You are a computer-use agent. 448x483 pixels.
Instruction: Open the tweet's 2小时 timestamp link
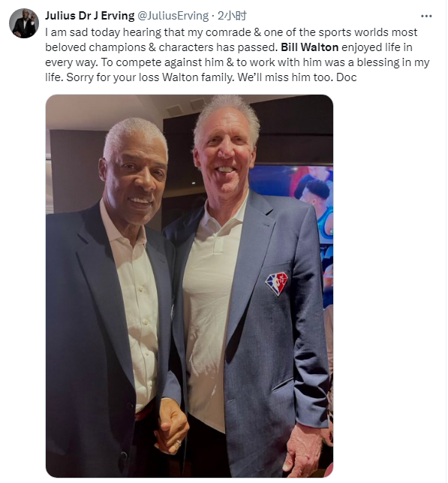coord(232,16)
